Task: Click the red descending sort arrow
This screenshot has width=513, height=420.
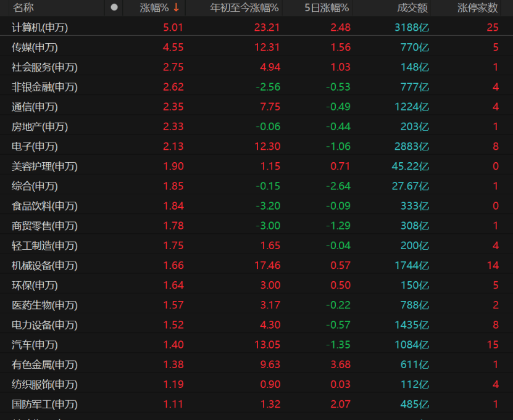Action: pos(176,7)
